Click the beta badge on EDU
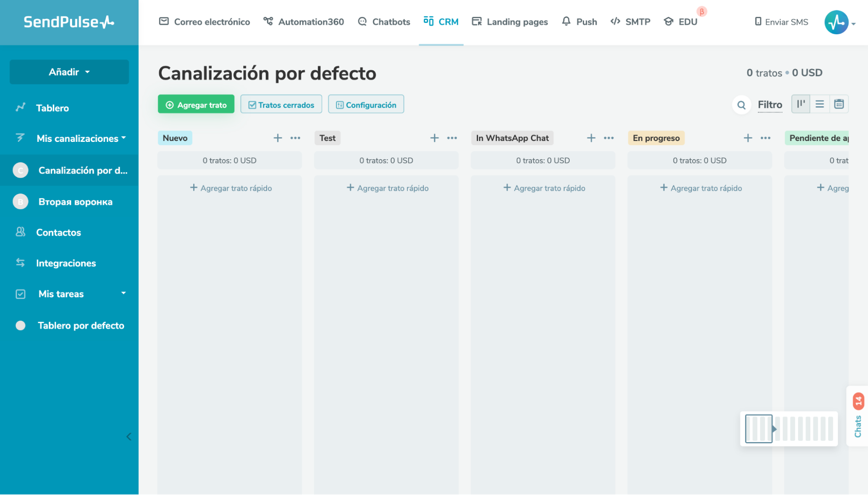Screen dimensions: 868x495 pos(702,12)
